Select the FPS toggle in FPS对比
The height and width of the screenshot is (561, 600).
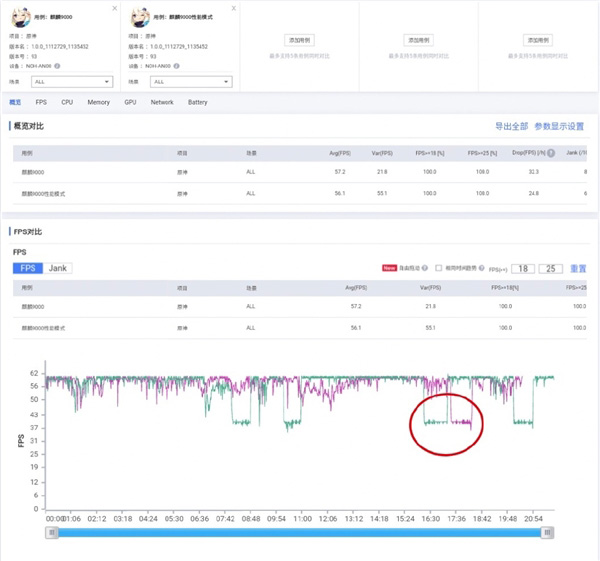pyautogui.click(x=28, y=268)
